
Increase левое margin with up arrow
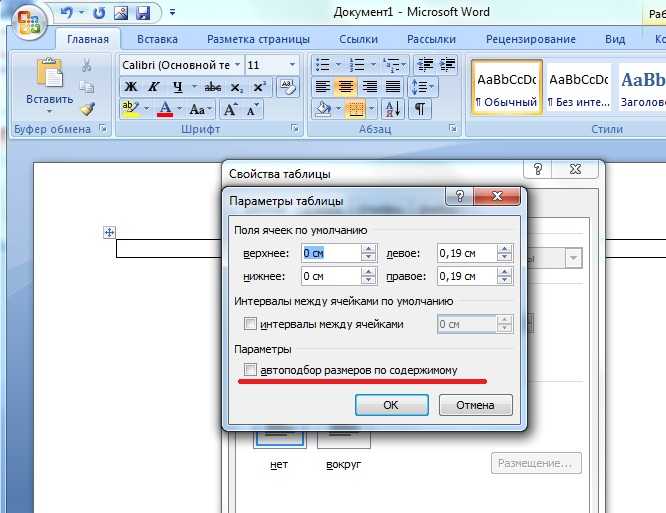[504, 249]
